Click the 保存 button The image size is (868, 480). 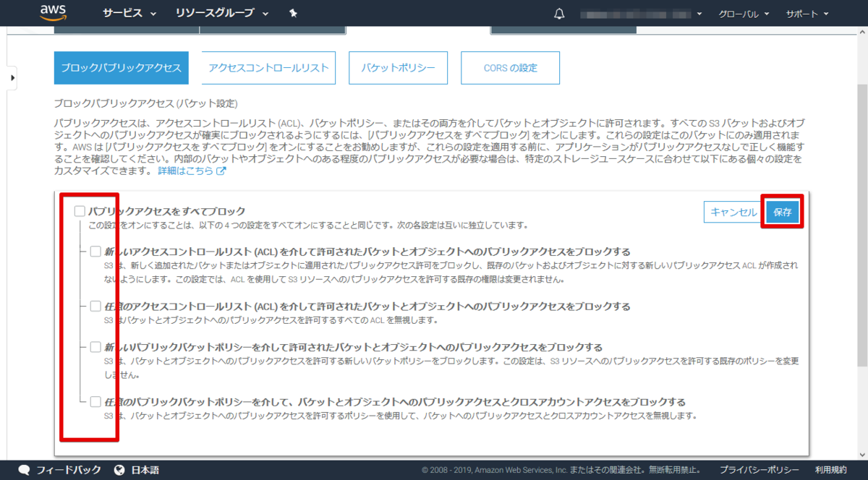pos(782,212)
